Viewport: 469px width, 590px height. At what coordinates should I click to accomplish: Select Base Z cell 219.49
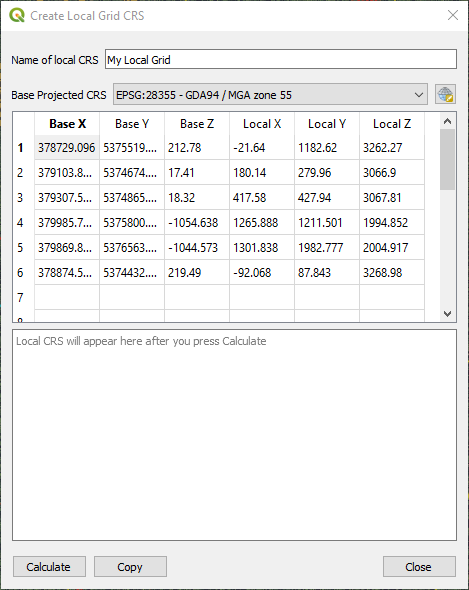pyautogui.click(x=197, y=272)
